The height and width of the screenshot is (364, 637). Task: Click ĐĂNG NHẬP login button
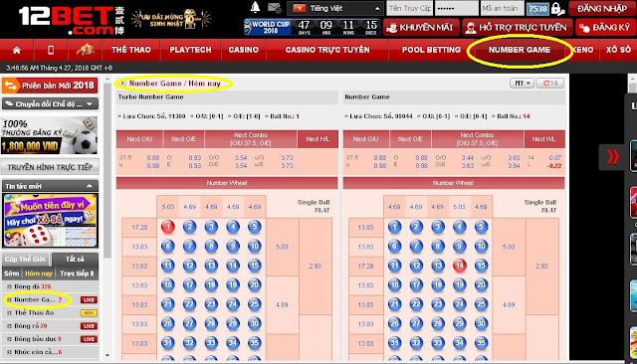tap(602, 9)
